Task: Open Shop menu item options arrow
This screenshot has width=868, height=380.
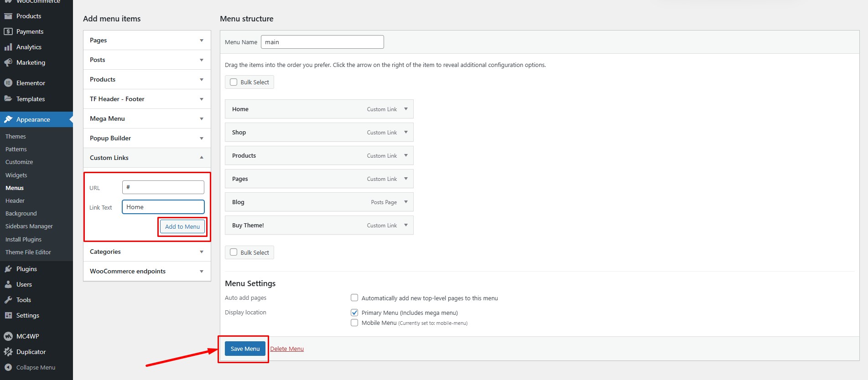Action: click(406, 133)
